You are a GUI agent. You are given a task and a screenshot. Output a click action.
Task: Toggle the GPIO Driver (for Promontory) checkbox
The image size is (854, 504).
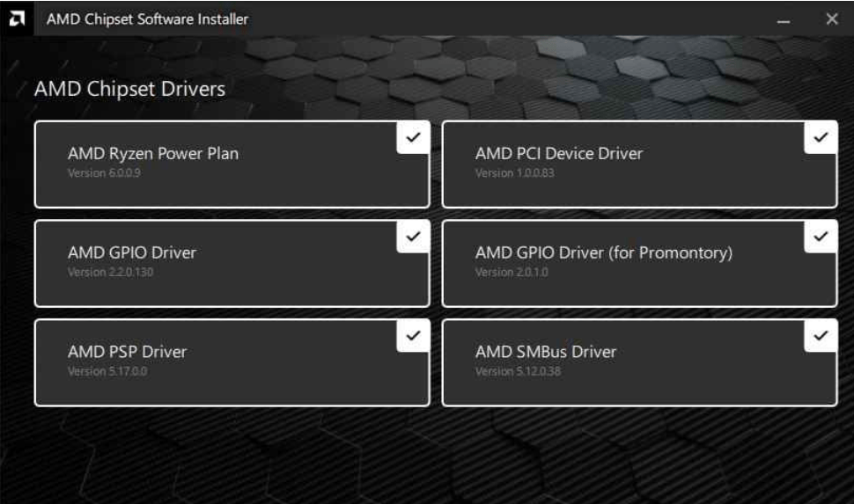pos(821,237)
